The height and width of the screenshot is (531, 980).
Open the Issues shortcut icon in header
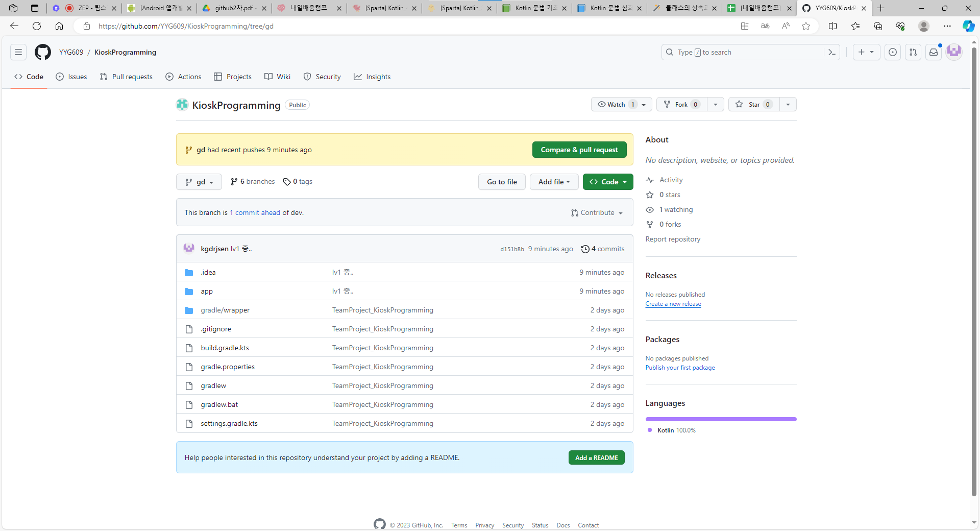point(892,52)
